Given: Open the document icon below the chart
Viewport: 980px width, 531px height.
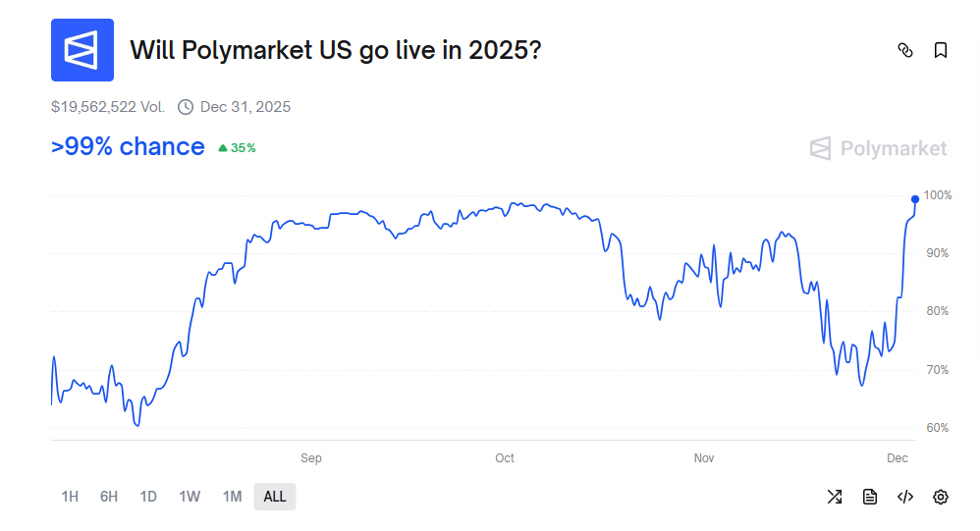Looking at the screenshot, I should tap(870, 497).
